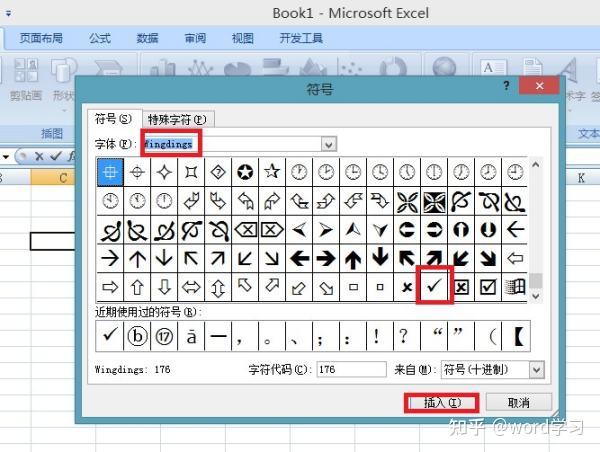The image size is (600, 452).
Task: Select the bold right arrow symbol
Action: pyautogui.click(x=326, y=258)
